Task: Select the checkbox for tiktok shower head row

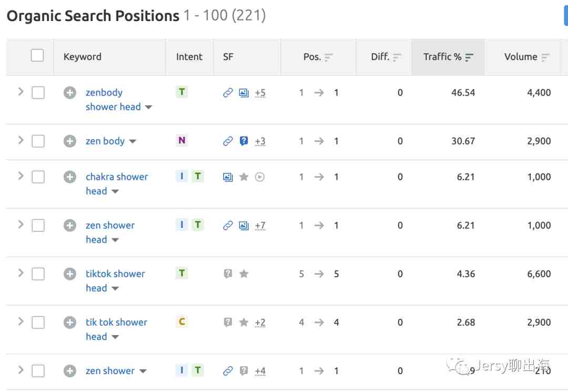Action: click(38, 274)
